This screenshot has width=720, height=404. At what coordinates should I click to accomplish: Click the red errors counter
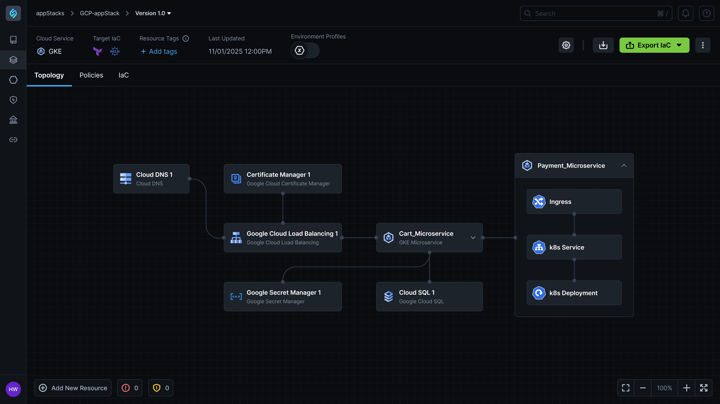point(130,388)
